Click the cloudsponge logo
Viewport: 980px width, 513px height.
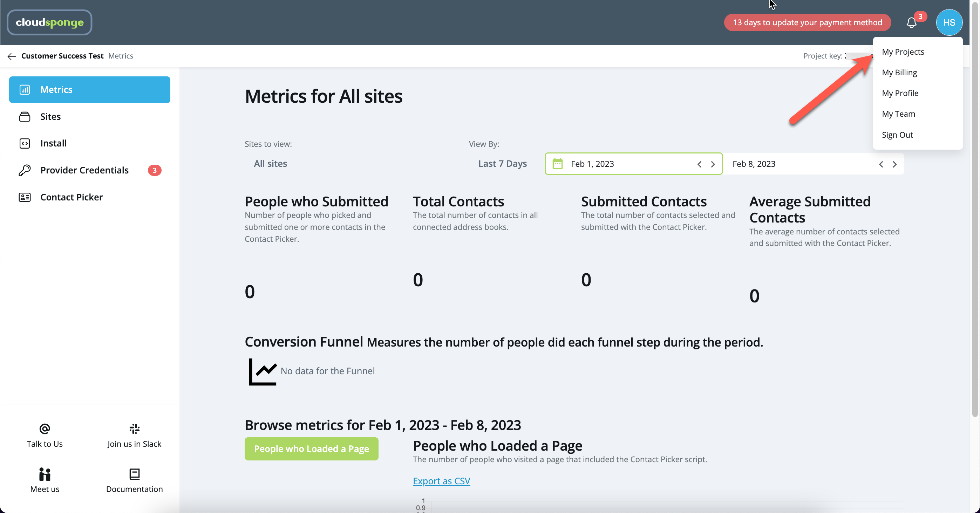click(x=49, y=22)
